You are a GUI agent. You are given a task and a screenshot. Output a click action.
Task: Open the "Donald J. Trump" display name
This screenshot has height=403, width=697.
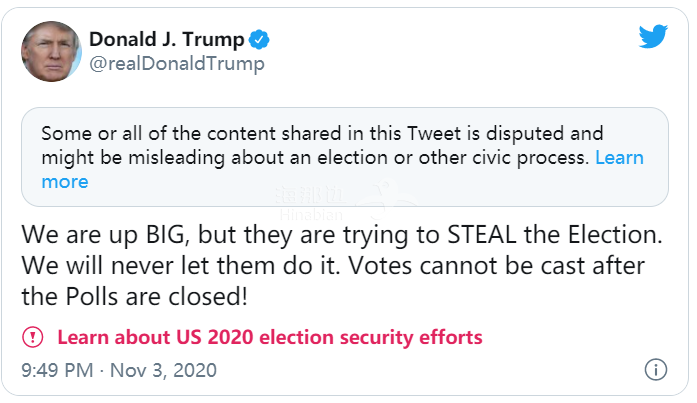[166, 40]
